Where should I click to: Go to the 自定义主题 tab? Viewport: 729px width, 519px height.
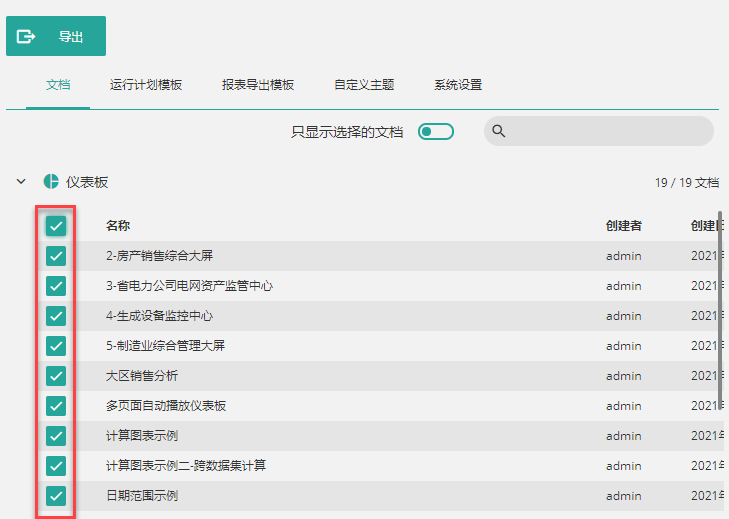tap(364, 85)
